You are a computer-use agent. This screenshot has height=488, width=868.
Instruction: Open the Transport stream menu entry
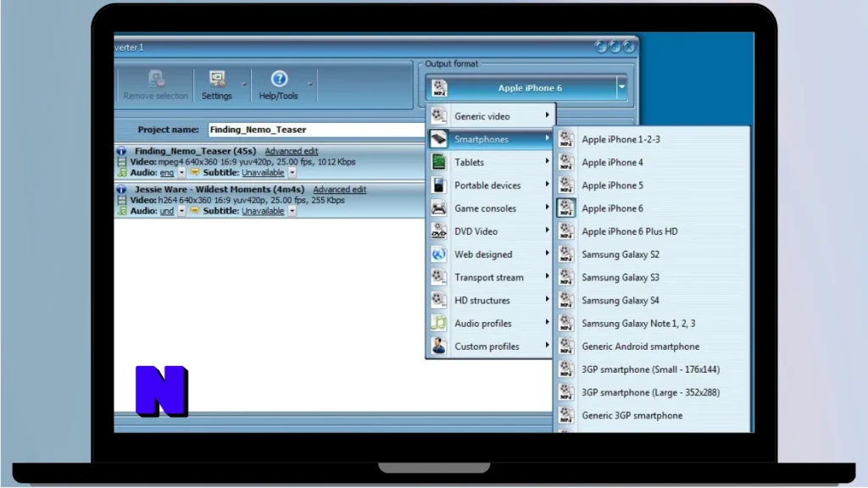pos(490,277)
